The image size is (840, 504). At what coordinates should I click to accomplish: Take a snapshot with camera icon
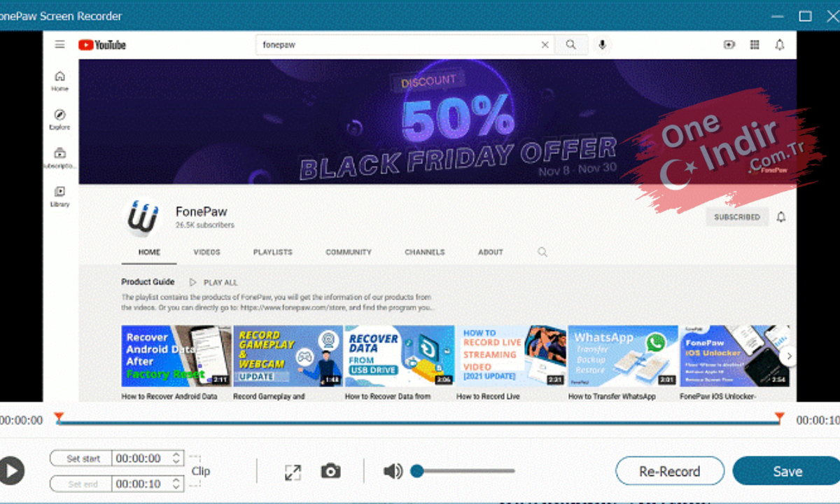coord(331,471)
